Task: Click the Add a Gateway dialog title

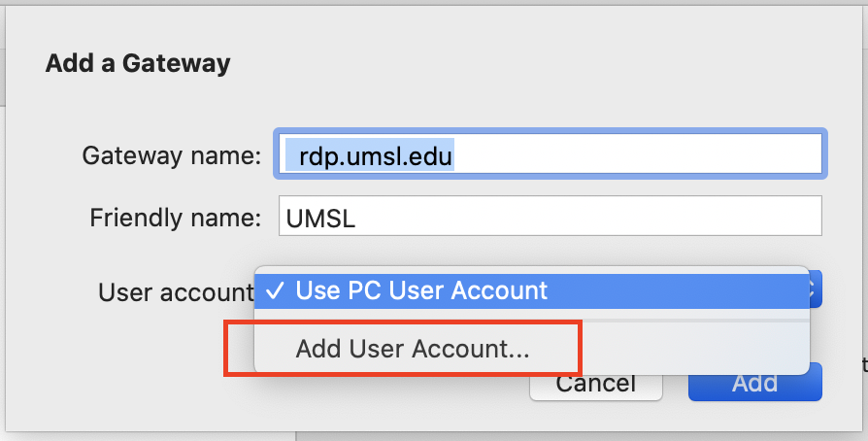Action: pyautogui.click(x=138, y=63)
